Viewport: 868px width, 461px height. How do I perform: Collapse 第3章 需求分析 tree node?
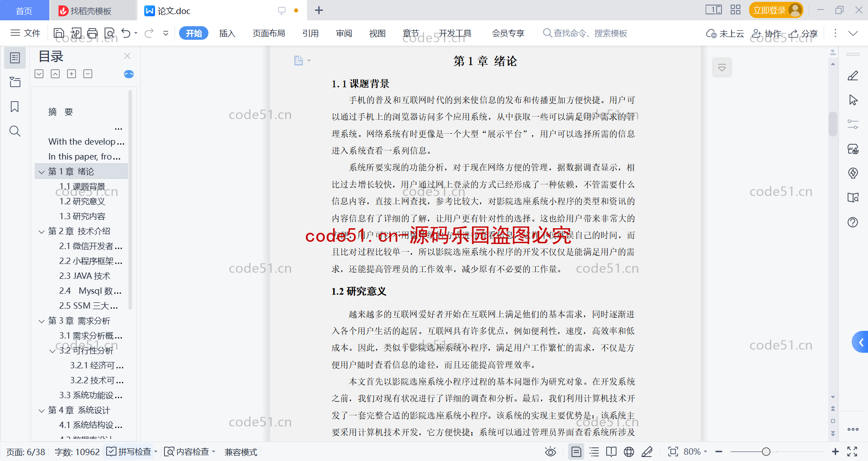(42, 321)
